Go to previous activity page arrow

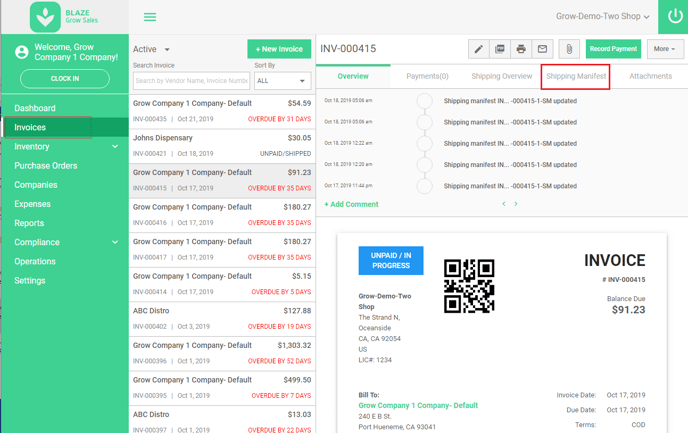(x=504, y=204)
